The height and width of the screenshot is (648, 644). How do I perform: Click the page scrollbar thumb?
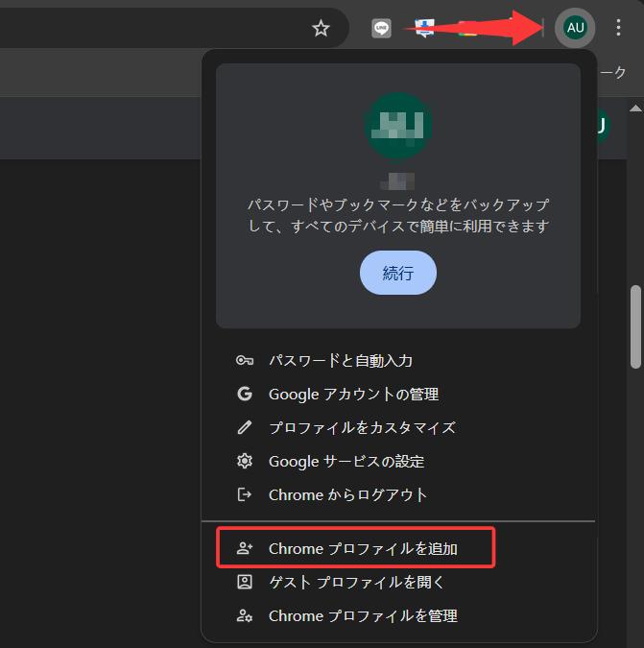[x=635, y=326]
